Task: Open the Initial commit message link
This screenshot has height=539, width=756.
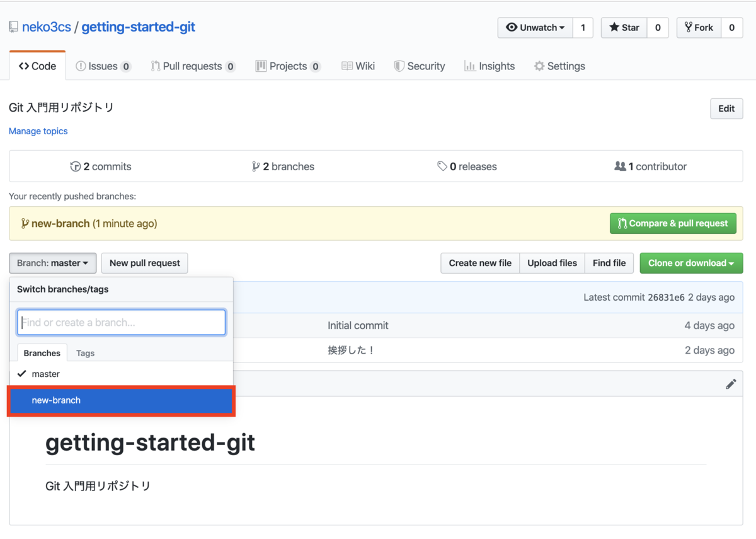Action: point(358,325)
